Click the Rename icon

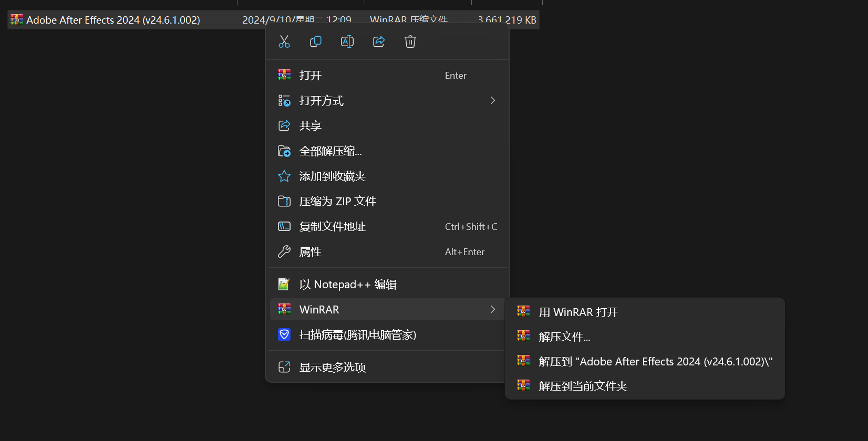[x=347, y=41]
